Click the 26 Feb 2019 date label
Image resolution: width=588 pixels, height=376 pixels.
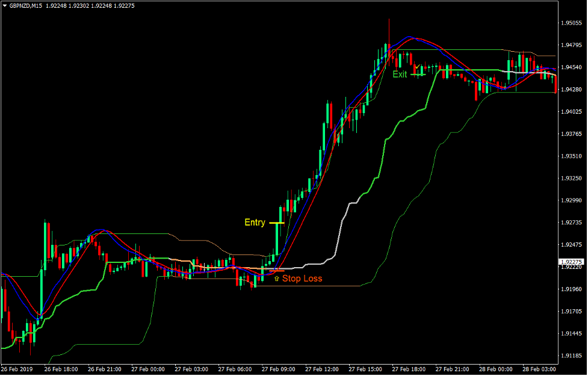point(18,368)
